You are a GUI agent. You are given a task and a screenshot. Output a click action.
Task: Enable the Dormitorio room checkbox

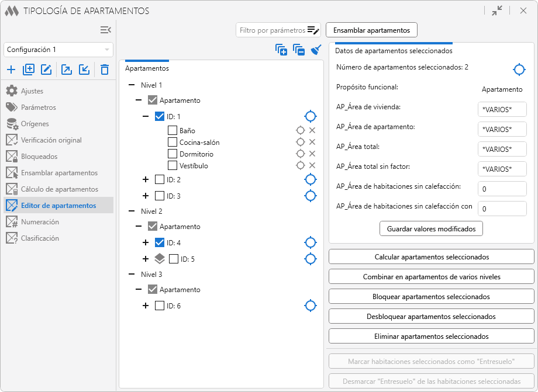[x=173, y=154]
